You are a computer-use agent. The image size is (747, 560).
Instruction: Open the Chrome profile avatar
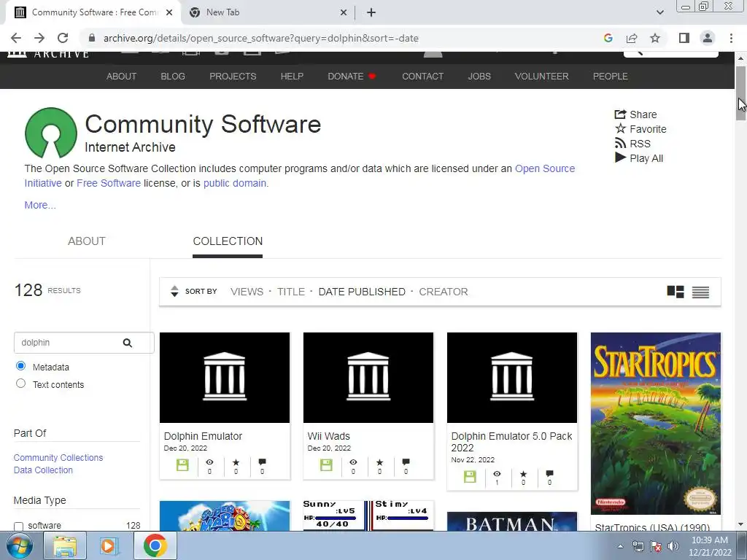point(708,38)
